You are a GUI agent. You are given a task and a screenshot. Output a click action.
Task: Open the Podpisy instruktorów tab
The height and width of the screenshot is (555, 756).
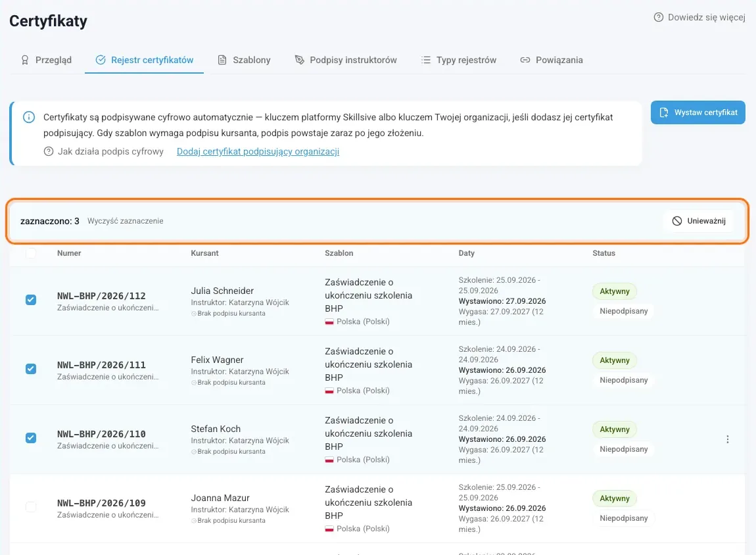click(346, 60)
